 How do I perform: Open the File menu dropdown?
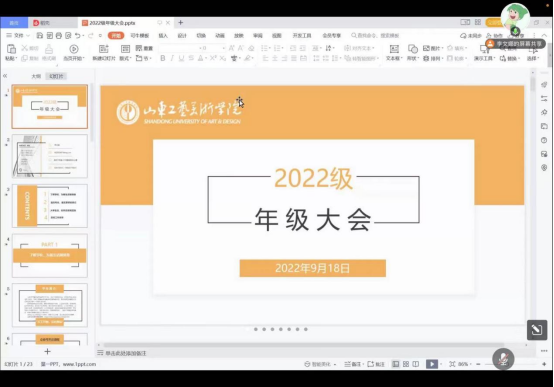18,35
